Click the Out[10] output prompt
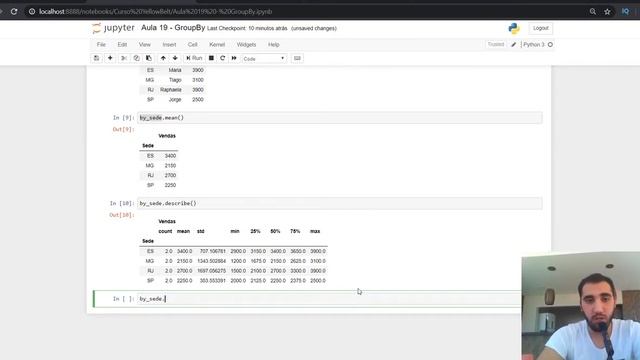 (122, 215)
